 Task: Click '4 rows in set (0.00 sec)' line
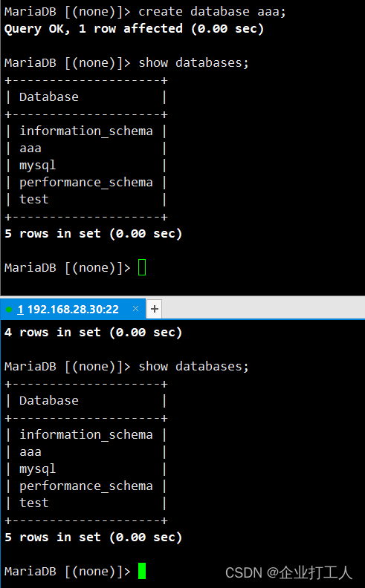pyautogui.click(x=93, y=333)
